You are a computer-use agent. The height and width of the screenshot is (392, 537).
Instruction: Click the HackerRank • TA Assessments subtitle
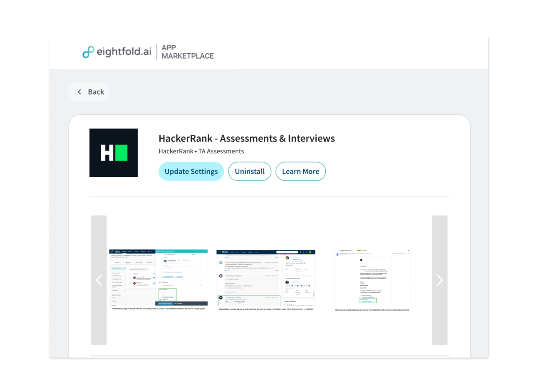click(201, 151)
